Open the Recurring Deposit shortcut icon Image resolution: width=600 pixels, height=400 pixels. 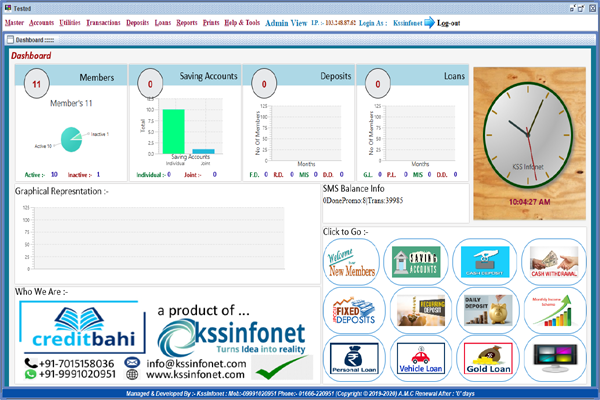[x=421, y=310]
